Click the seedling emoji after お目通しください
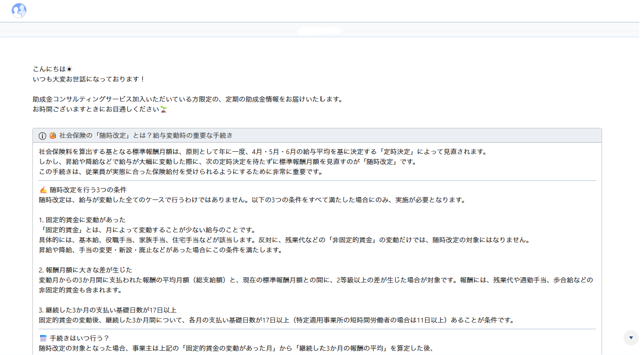The height and width of the screenshot is (355, 644). click(164, 109)
